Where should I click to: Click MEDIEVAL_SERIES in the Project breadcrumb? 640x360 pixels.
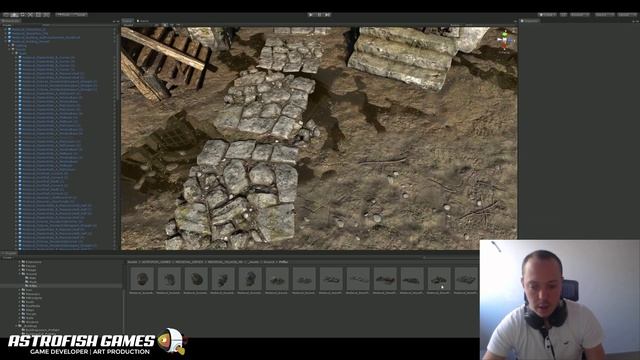click(189, 262)
